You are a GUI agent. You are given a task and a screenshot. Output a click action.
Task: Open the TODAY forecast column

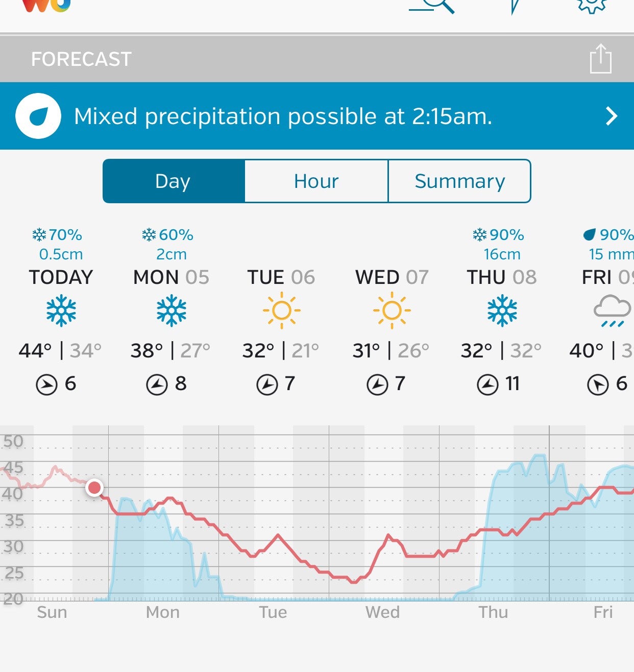[x=61, y=277]
